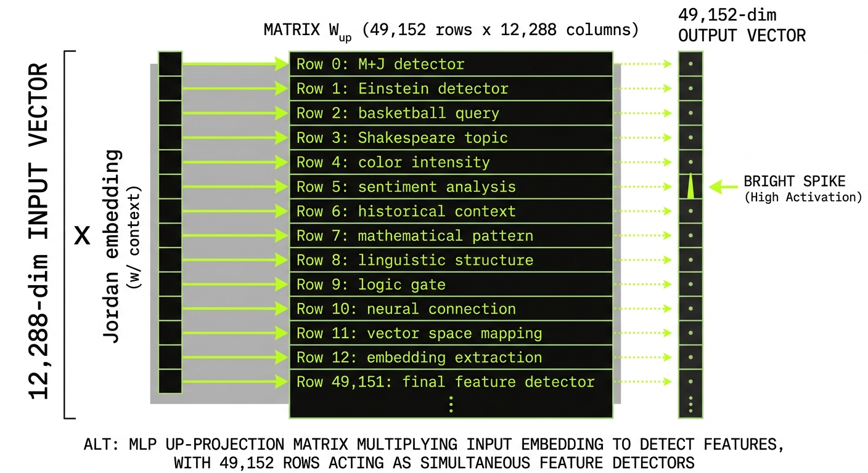The width and height of the screenshot is (868, 473).
Task: Click the "Row 2: basketball query" row
Action: [451, 113]
